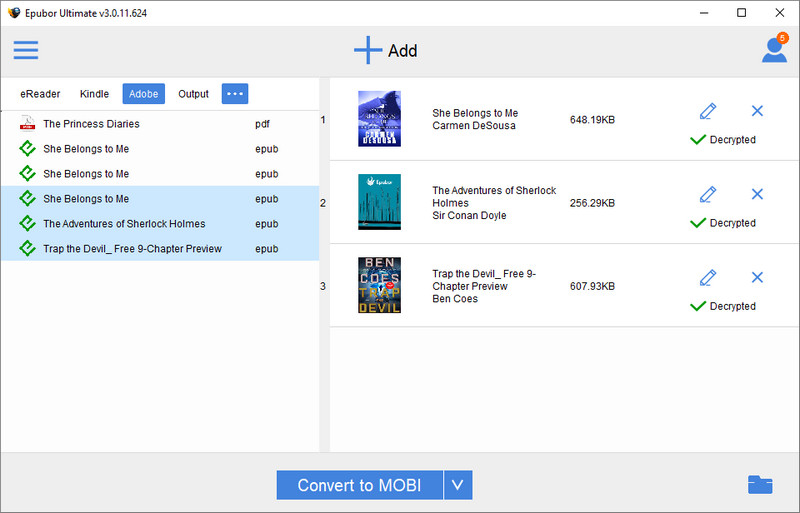Click the pdf format label
800x513 pixels.
(262, 124)
